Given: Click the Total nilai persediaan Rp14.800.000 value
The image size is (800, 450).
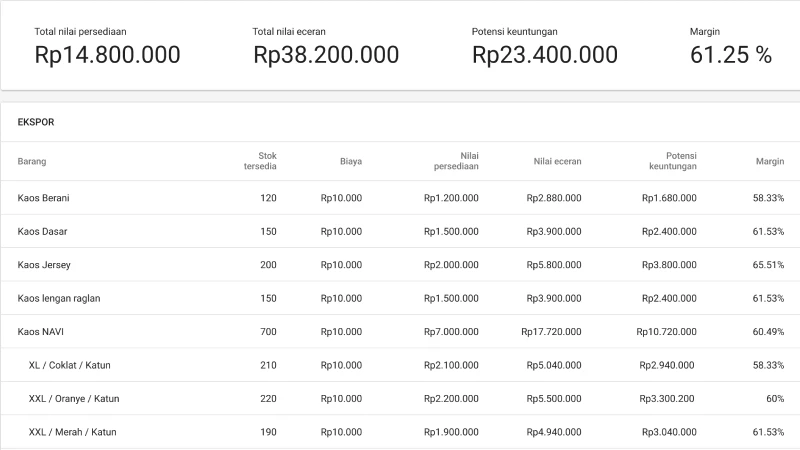Looking at the screenshot, I should (107, 55).
